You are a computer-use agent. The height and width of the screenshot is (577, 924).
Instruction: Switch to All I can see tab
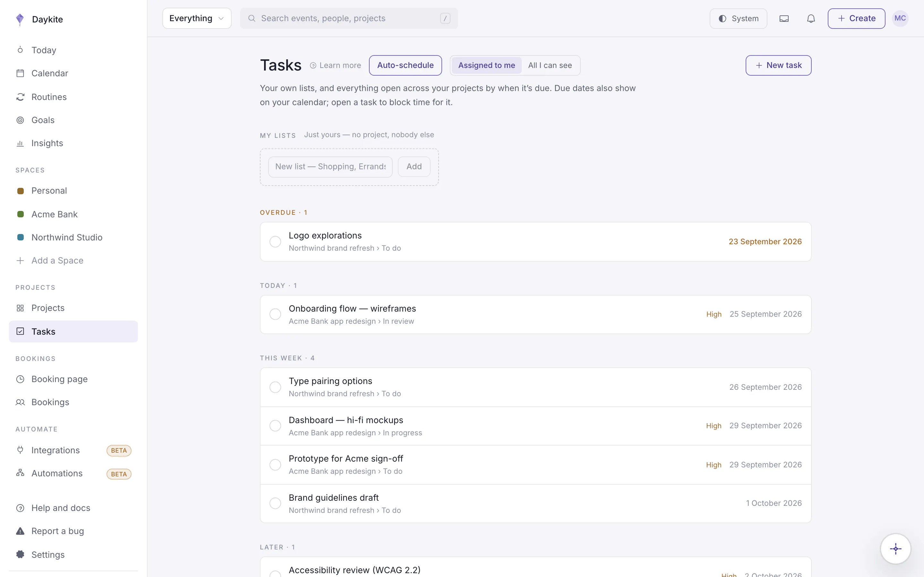(550, 65)
